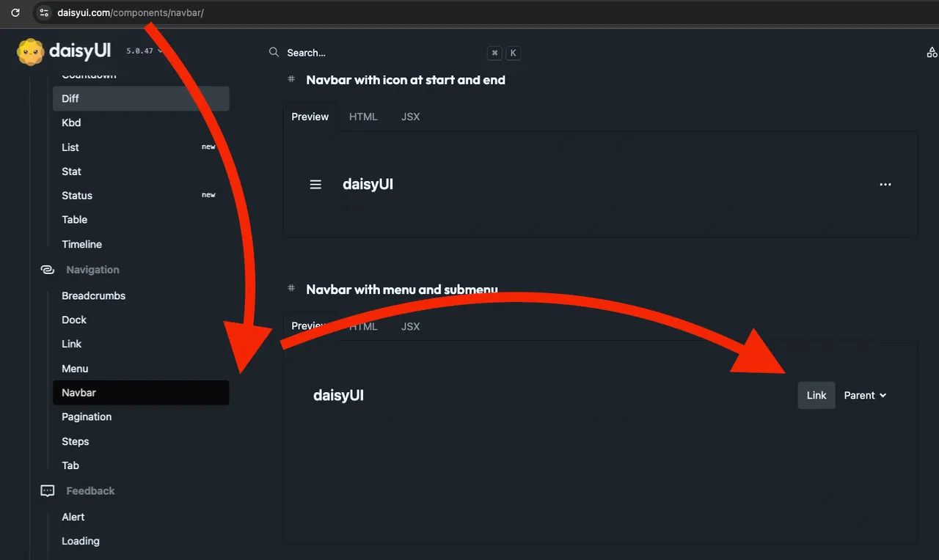This screenshot has width=939, height=560.
Task: Open the theme icon at top right
Action: (x=932, y=52)
